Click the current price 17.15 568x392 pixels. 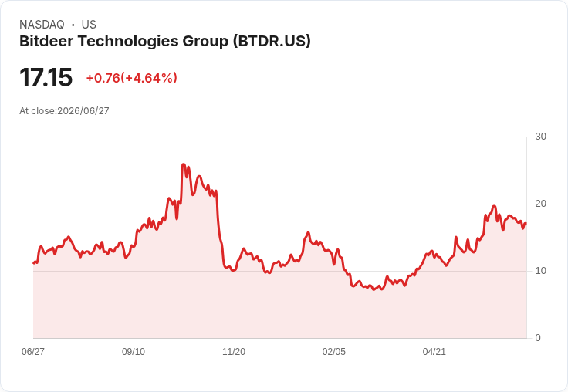pos(46,77)
